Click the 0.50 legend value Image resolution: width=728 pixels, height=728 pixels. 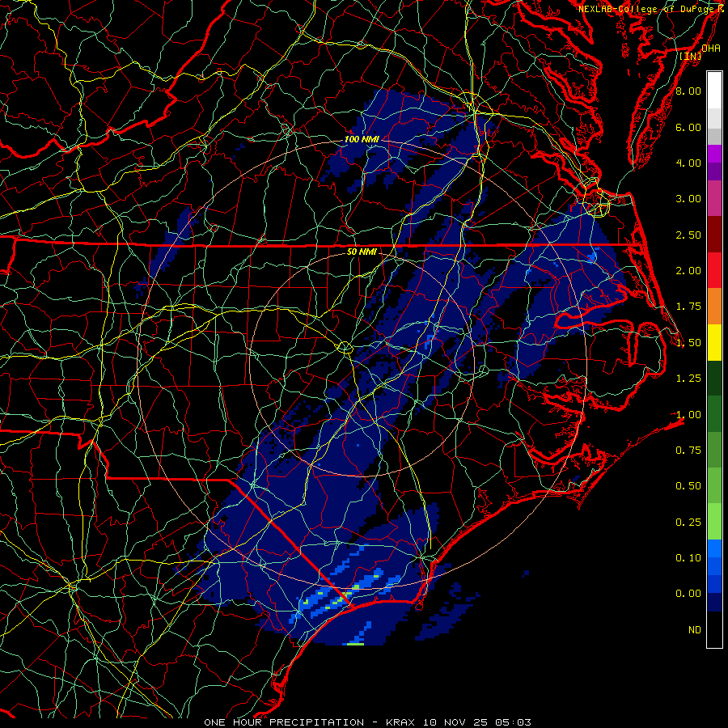point(688,486)
